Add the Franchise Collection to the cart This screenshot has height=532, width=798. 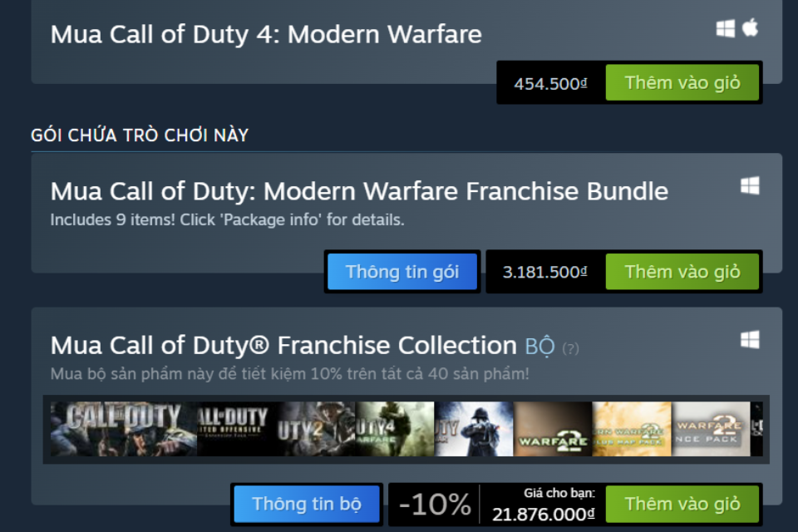click(x=682, y=504)
